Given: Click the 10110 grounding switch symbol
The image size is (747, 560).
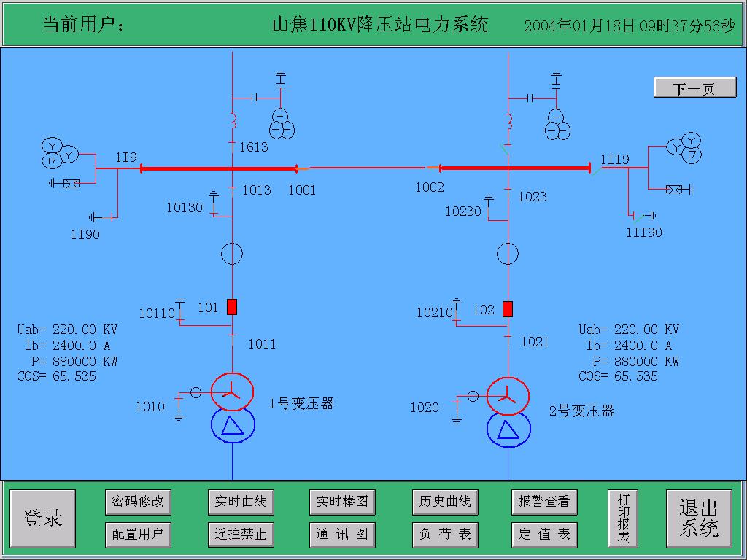Looking at the screenshot, I should point(180,311).
